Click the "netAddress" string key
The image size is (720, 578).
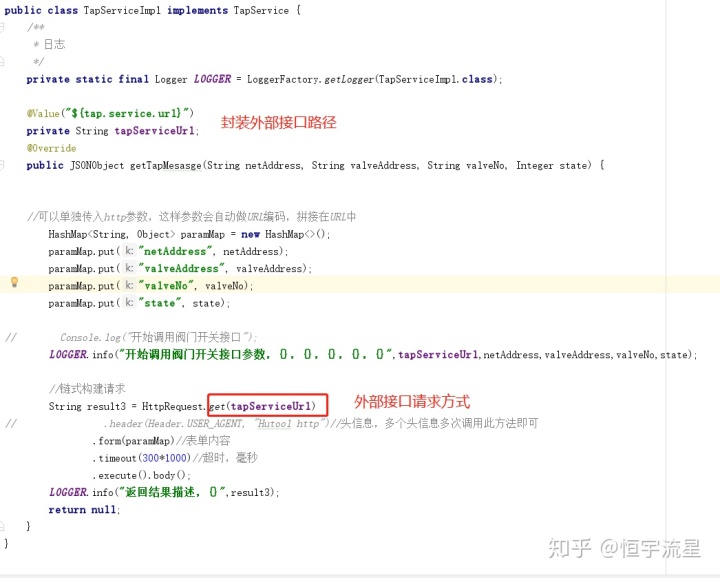175,251
